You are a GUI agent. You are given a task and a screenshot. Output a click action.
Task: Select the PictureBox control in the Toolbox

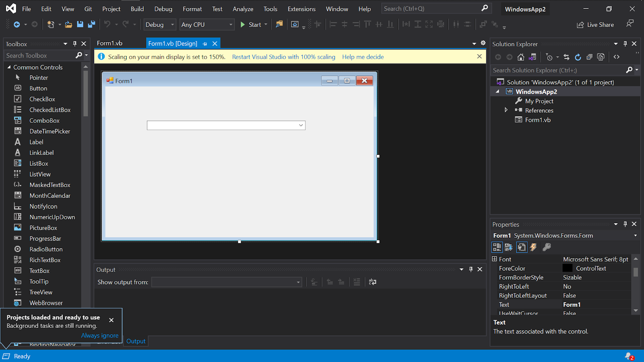(x=43, y=228)
